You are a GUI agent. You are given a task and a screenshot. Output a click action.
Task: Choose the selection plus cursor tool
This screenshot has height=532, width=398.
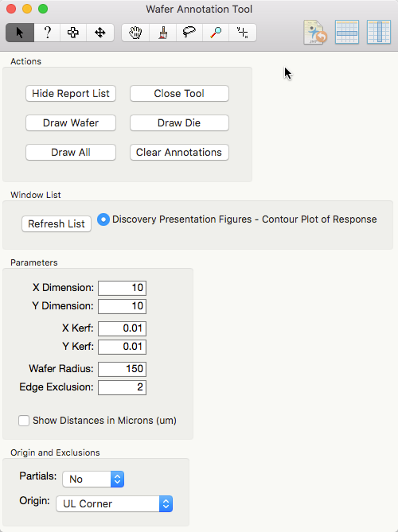coord(73,33)
